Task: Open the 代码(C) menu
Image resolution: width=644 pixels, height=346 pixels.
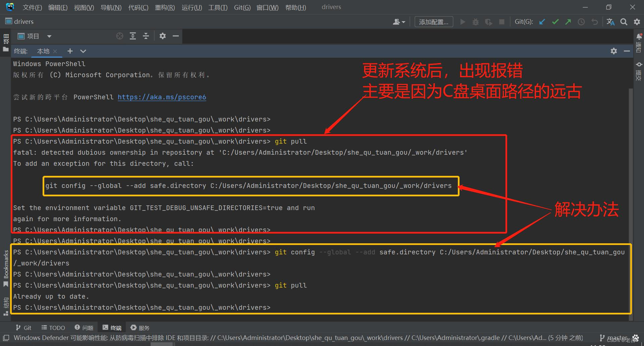Action: click(x=138, y=7)
